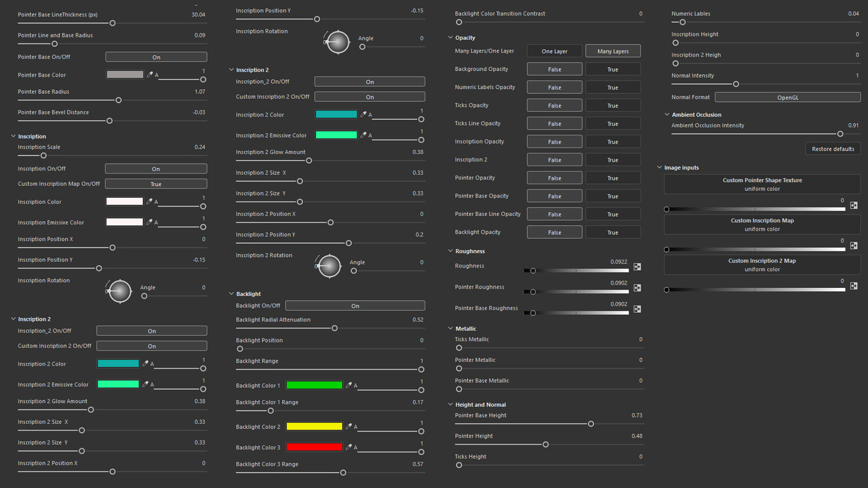
Task: Open the red Backlight Color 3 swatch
Action: 314,447
